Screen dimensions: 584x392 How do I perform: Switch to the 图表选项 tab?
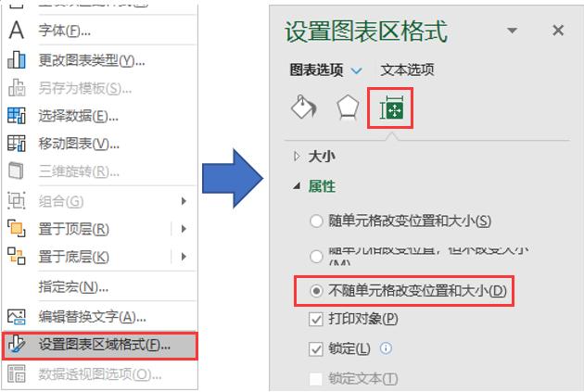(x=316, y=70)
